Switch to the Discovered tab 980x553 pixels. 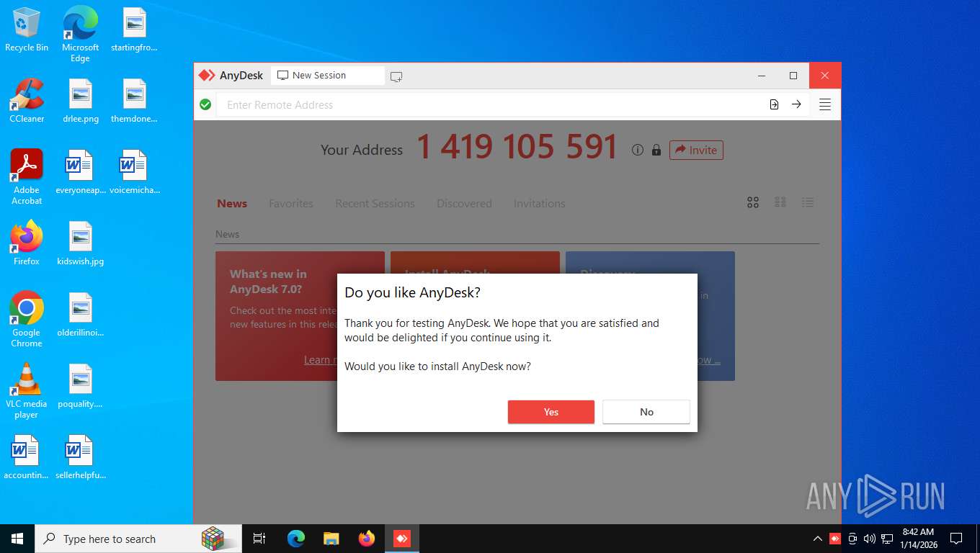tap(464, 204)
